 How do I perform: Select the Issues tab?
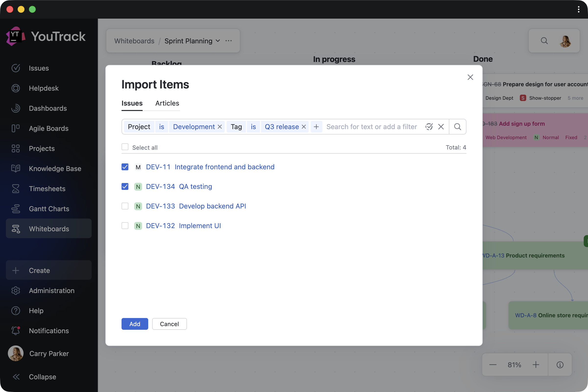coord(132,103)
